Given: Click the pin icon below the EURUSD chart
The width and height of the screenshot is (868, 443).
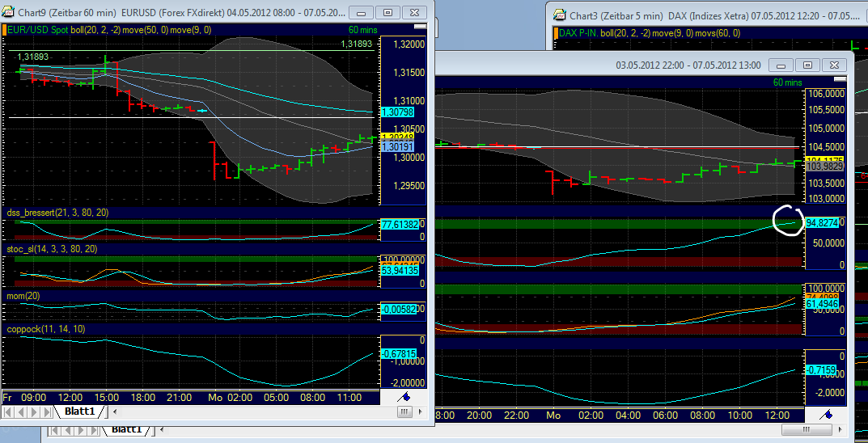Looking at the screenshot, I should pyautogui.click(x=404, y=397).
